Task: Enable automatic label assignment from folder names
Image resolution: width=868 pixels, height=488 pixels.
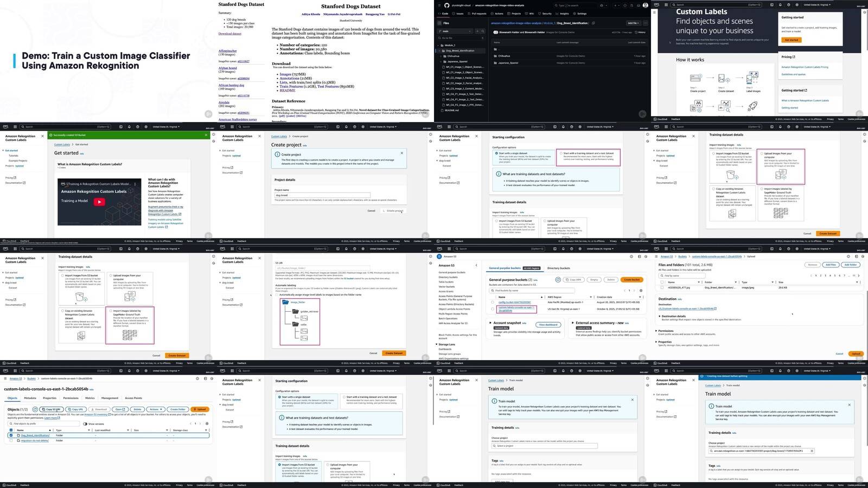Action: pyautogui.click(x=277, y=295)
